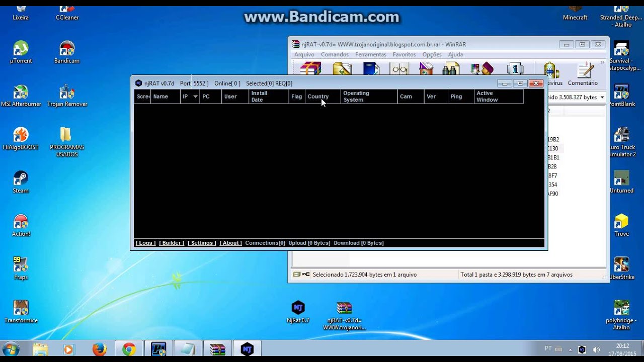This screenshot has height=362, width=644.
Task: Open Ferramentas menu in WinRAR
Action: (371, 54)
